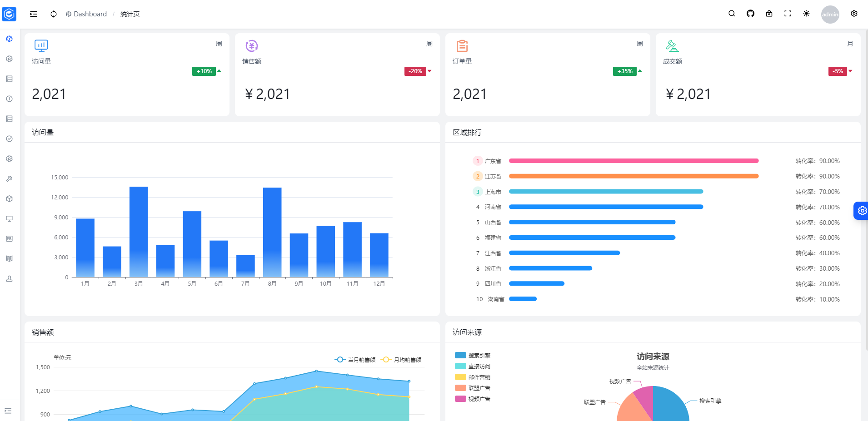Image resolution: width=868 pixels, height=421 pixels.
Task: Toggle the 视频广告 legend item
Action: coord(473,399)
